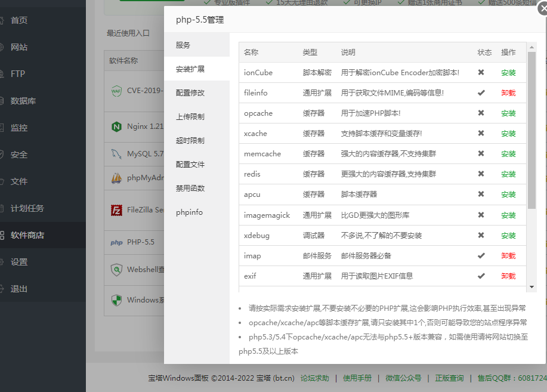Uninstall the exif extension
This screenshot has height=392, width=547.
508,276
